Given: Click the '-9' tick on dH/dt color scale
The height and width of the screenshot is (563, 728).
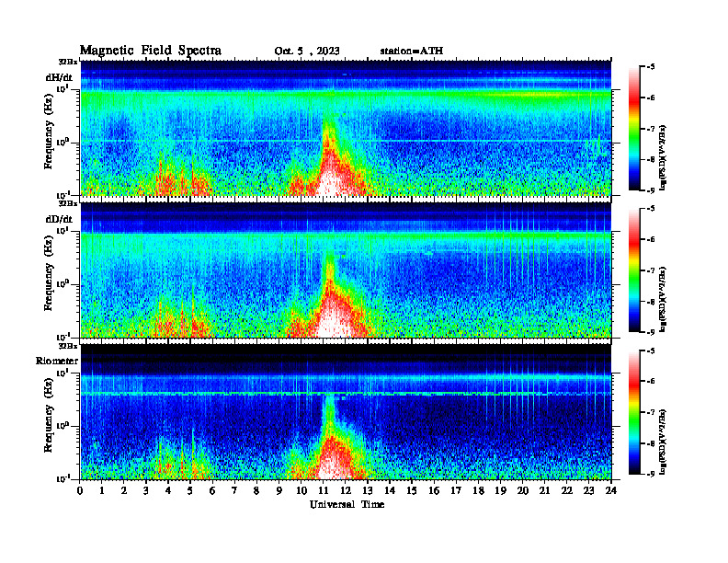Looking at the screenshot, I should [x=651, y=190].
